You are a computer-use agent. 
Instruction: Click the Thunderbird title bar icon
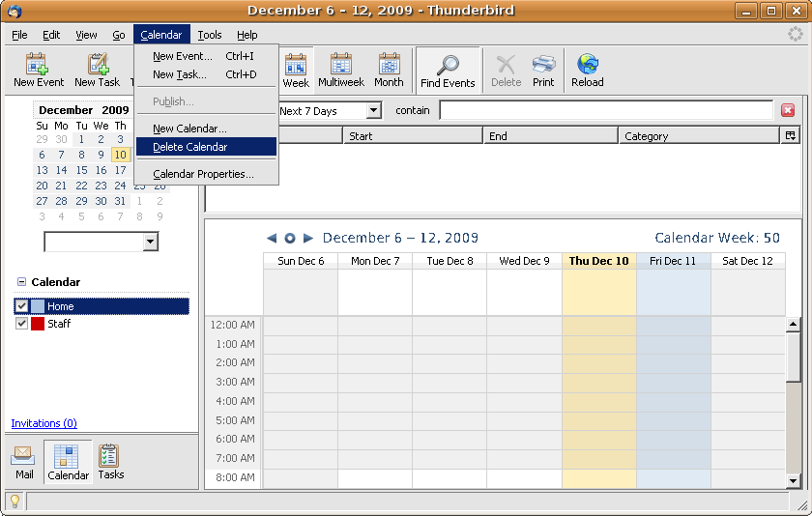point(14,11)
